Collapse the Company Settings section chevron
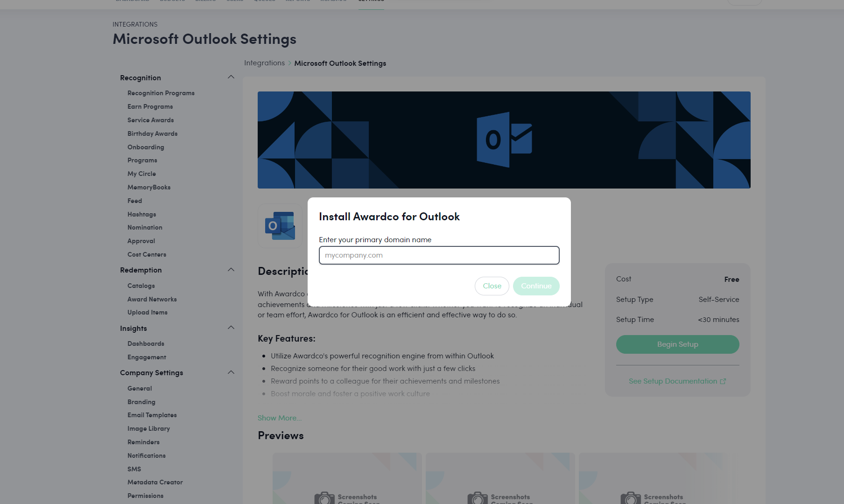The image size is (844, 504). pyautogui.click(x=231, y=372)
